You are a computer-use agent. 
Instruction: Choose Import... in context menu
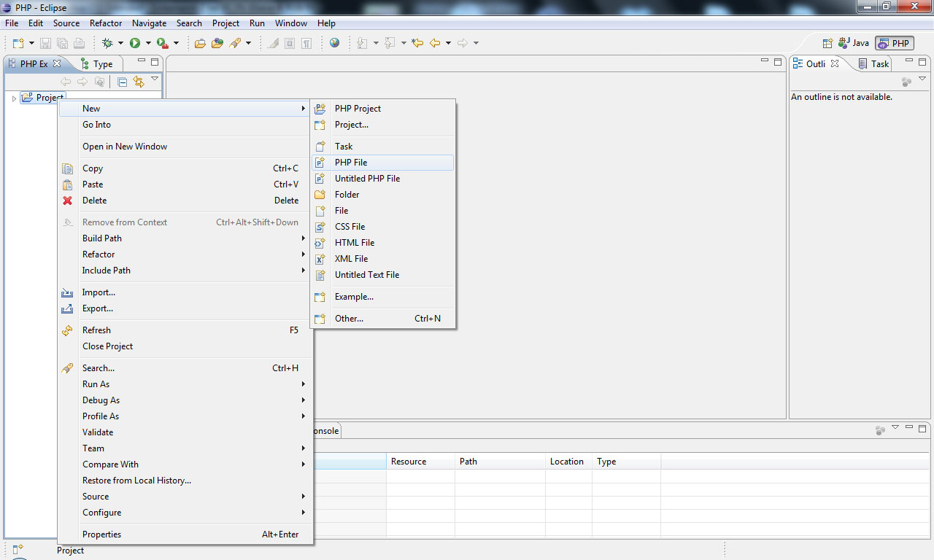point(185,292)
